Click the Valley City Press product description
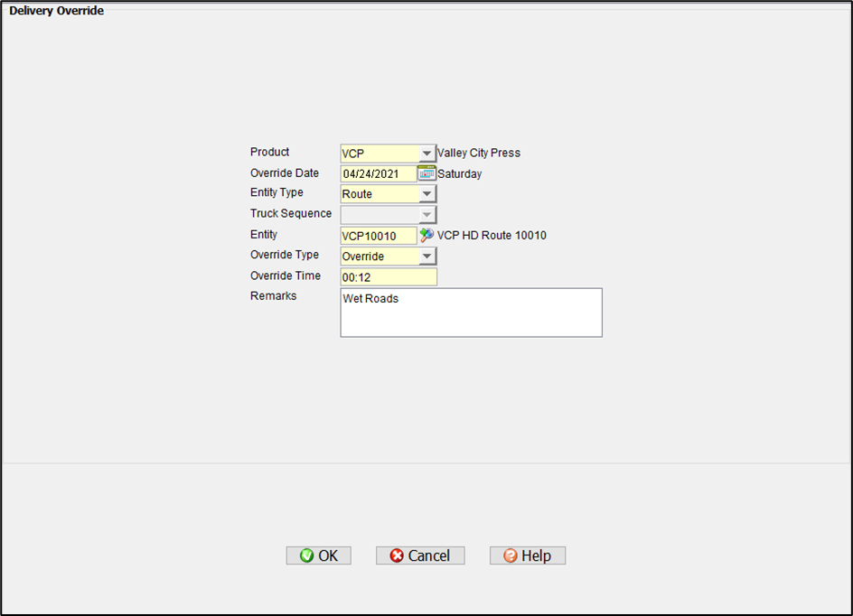Screen dimensions: 853x616 click(479, 154)
